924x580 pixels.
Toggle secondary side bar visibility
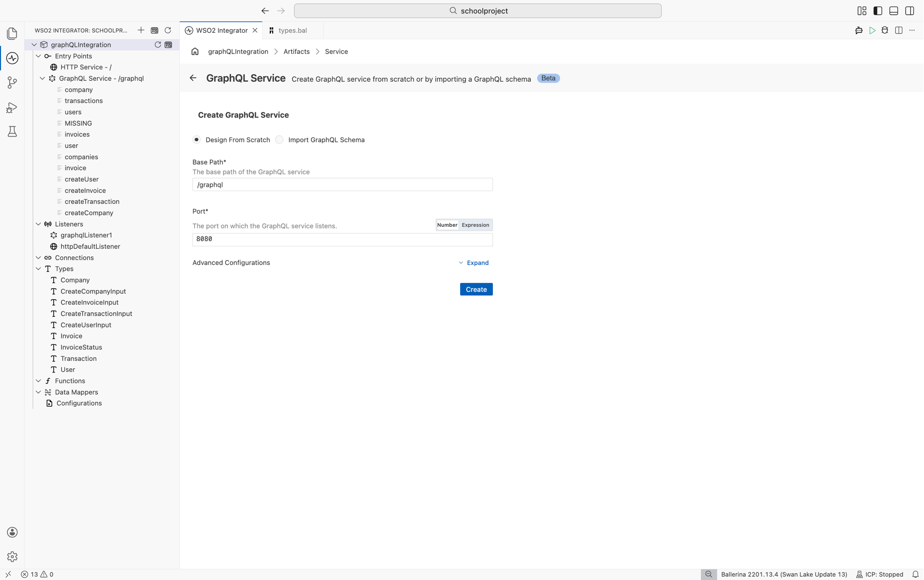910,11
